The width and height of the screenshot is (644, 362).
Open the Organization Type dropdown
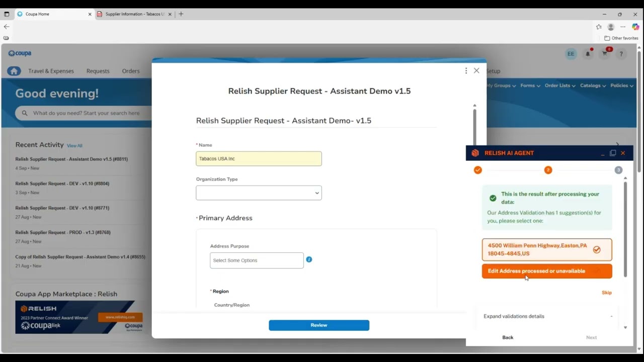click(x=259, y=193)
